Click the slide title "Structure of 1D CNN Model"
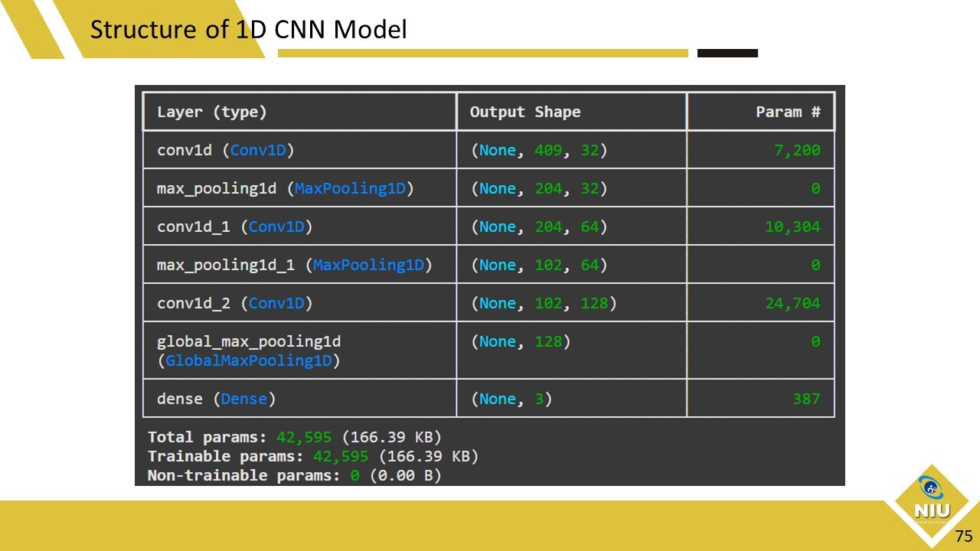Image resolution: width=980 pixels, height=551 pixels. coord(248,30)
